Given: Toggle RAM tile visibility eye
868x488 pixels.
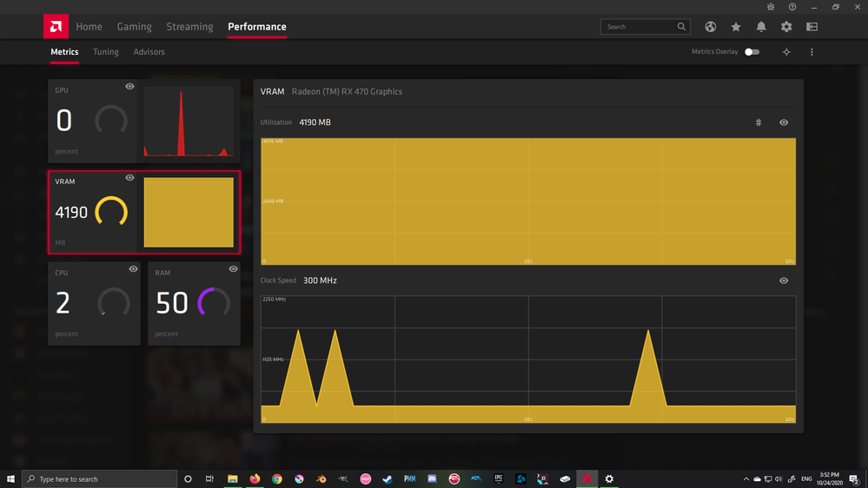Looking at the screenshot, I should click(x=233, y=269).
